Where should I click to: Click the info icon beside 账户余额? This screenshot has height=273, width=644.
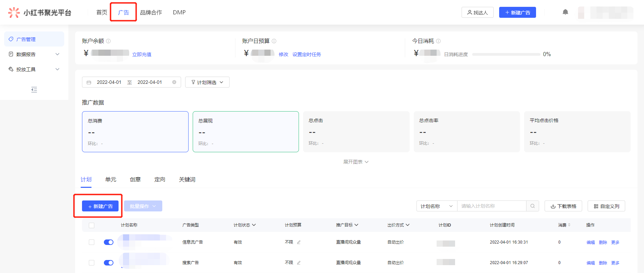(x=108, y=41)
